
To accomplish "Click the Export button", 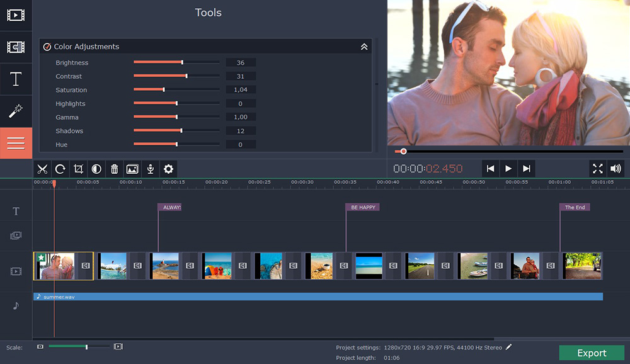I will click(592, 353).
